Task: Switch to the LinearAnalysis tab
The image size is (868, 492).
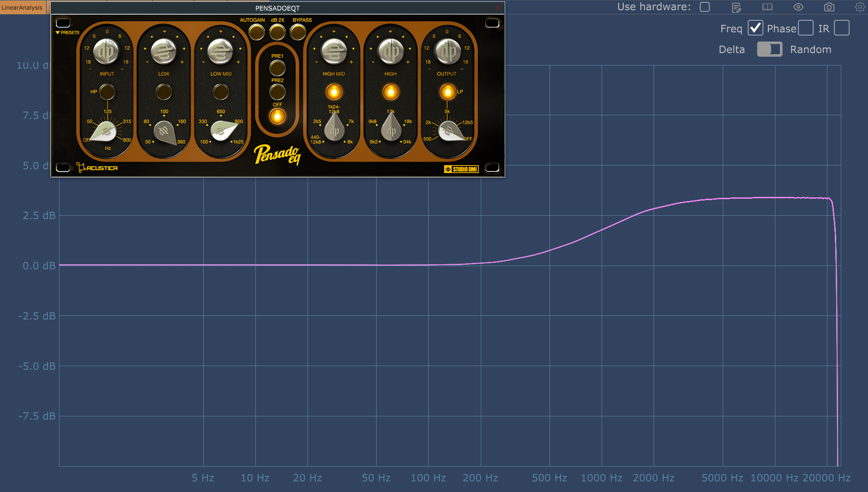Action: point(22,7)
